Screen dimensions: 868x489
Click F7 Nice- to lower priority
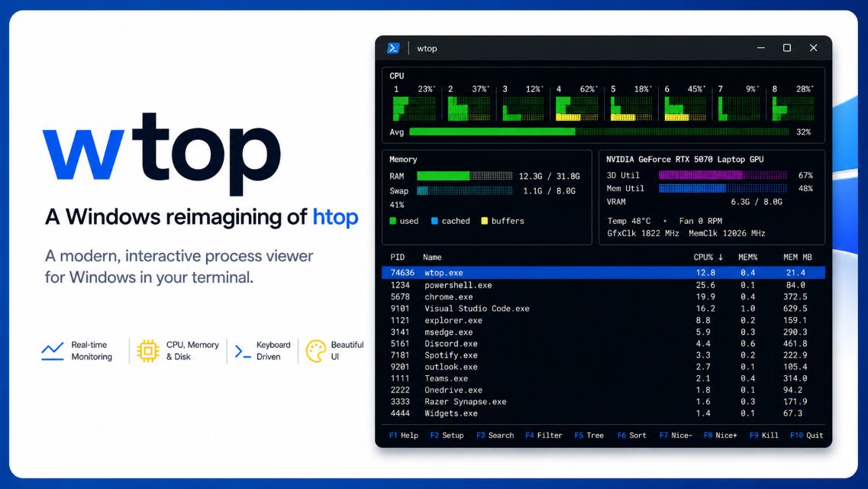tap(676, 436)
